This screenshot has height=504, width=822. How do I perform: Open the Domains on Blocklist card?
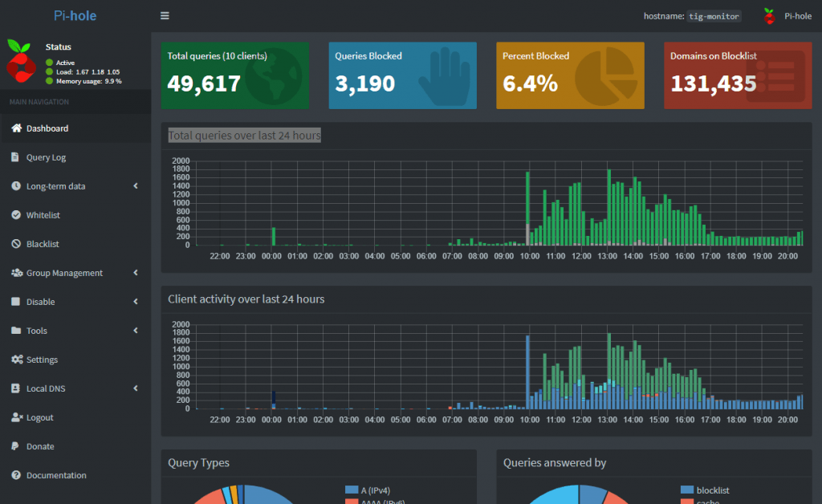[738, 75]
